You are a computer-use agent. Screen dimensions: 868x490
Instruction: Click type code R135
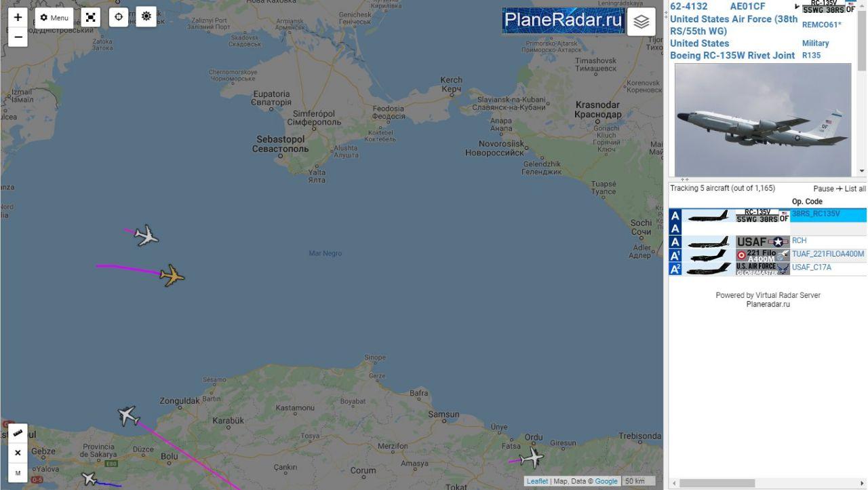[811, 56]
